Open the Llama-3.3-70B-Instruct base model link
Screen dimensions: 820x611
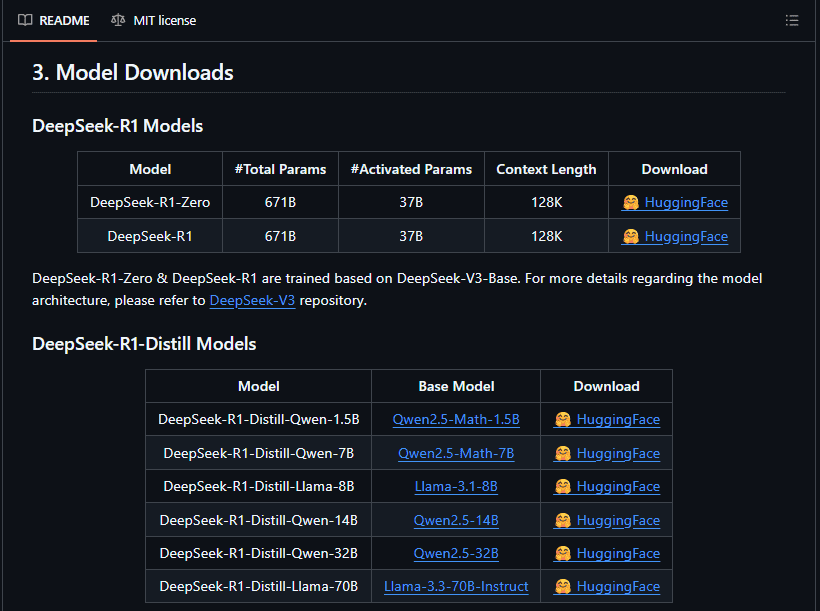[x=456, y=586]
